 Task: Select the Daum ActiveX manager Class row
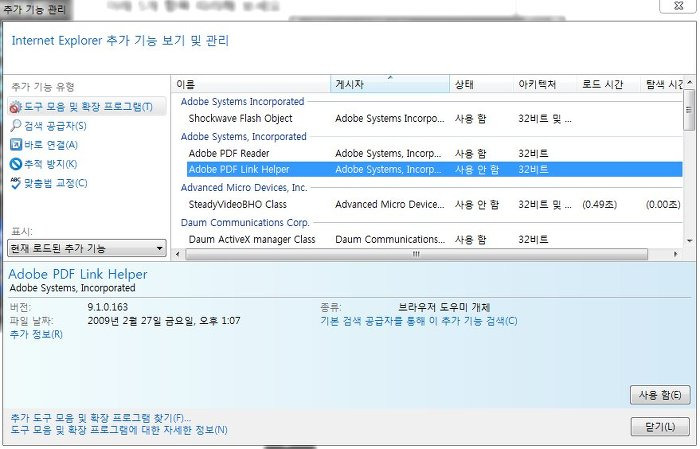[434, 239]
